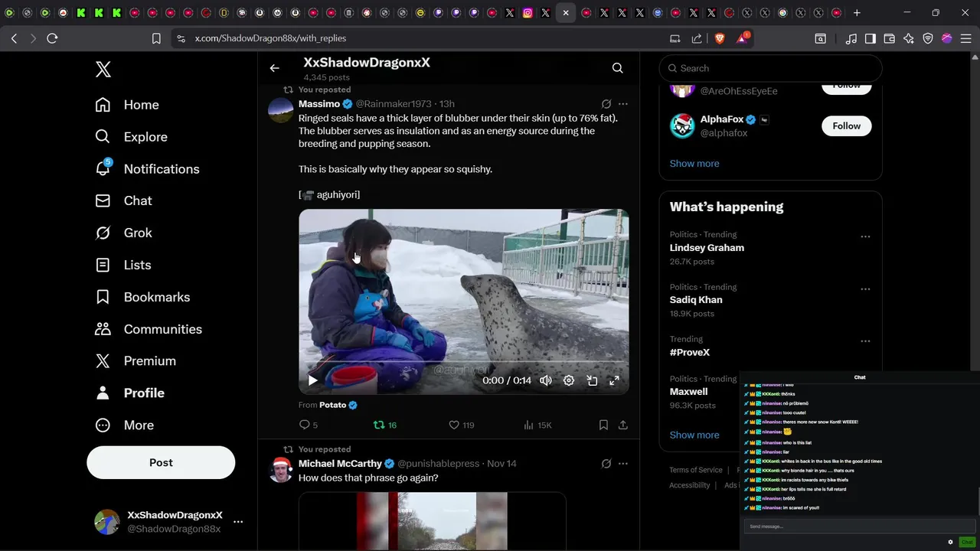This screenshot has height=551, width=980.
Task: Click the X logo in the sidebar
Action: [x=103, y=70]
